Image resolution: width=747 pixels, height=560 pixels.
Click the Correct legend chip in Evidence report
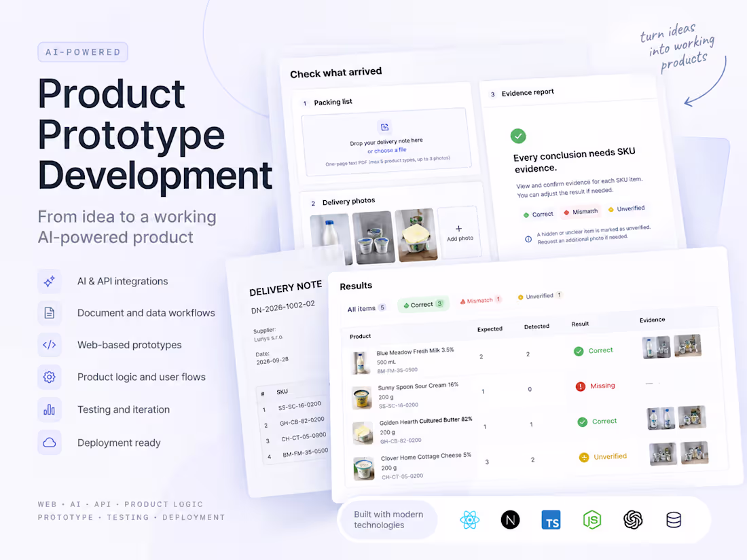539,214
